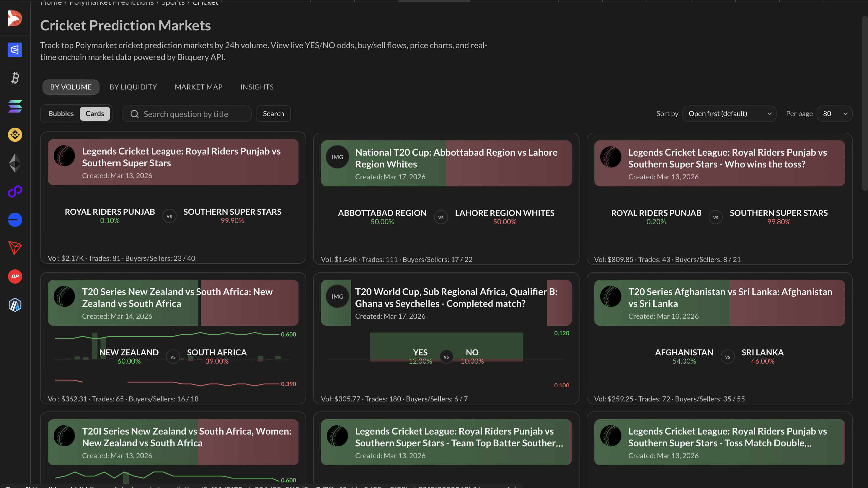Click the Bitcoin icon in sidebar
The height and width of the screenshot is (488, 868).
click(15, 78)
